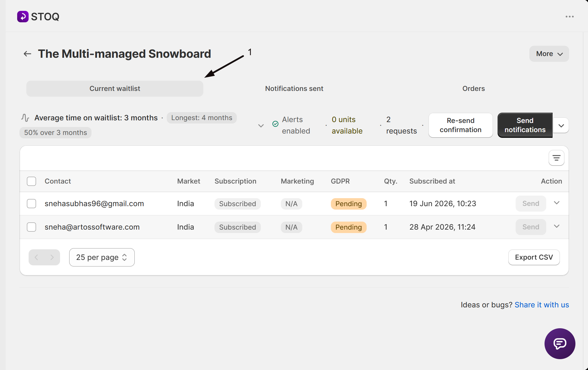Open the Send notifications dropdown arrow

[x=561, y=126]
